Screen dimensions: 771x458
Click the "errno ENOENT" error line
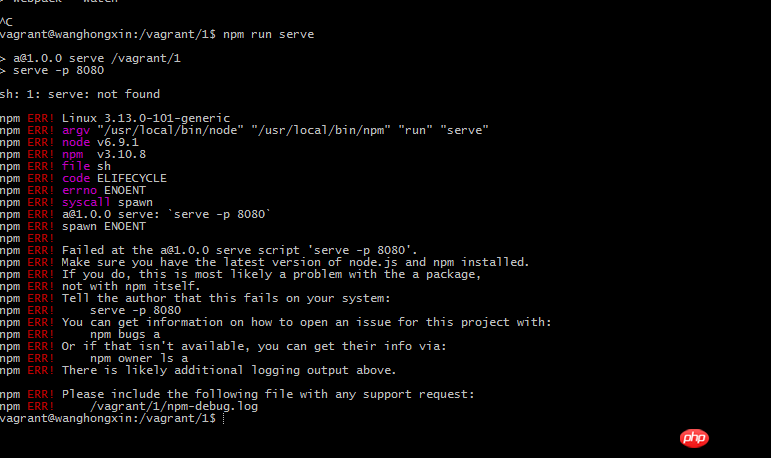point(103,190)
